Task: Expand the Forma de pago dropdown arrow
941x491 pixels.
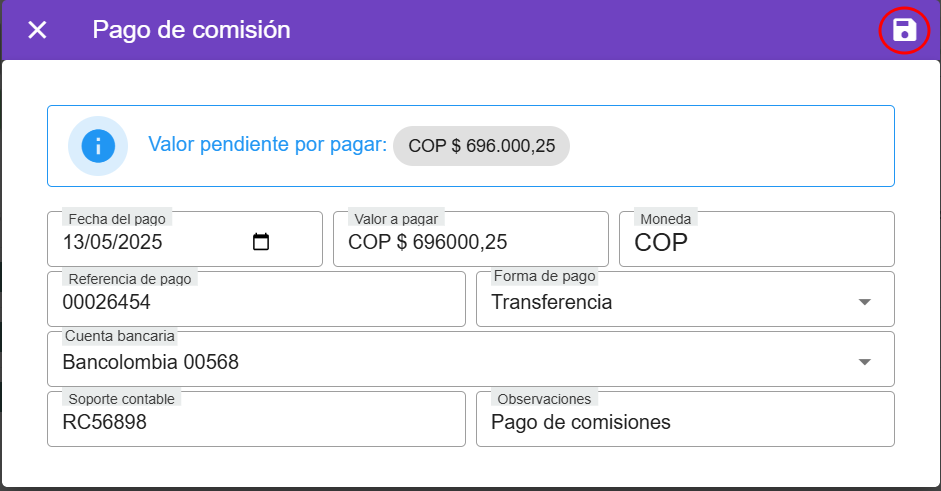Action: point(865,302)
